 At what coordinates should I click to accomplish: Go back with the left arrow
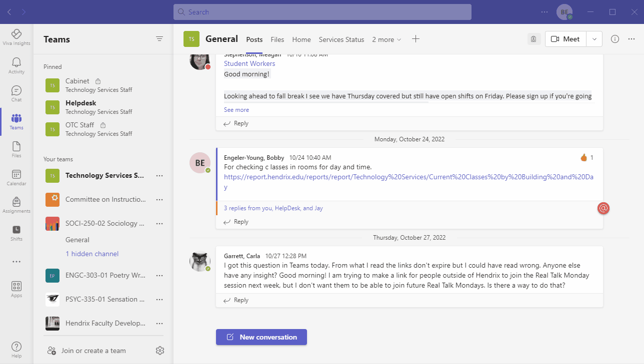9,11
